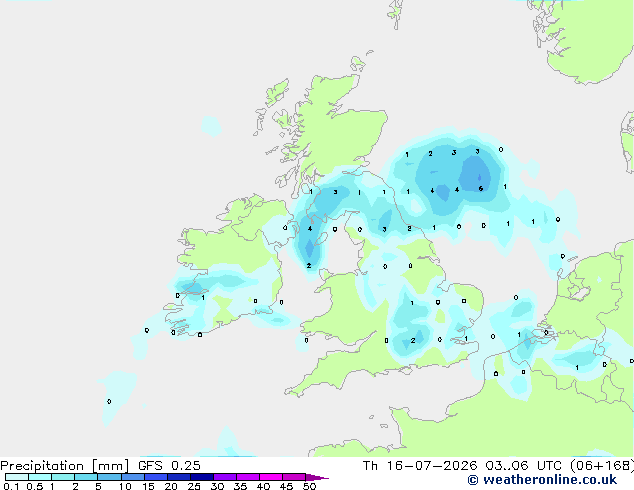Click the '6' precipitation value over North Sea
The height and width of the screenshot is (490, 634).
point(481,188)
